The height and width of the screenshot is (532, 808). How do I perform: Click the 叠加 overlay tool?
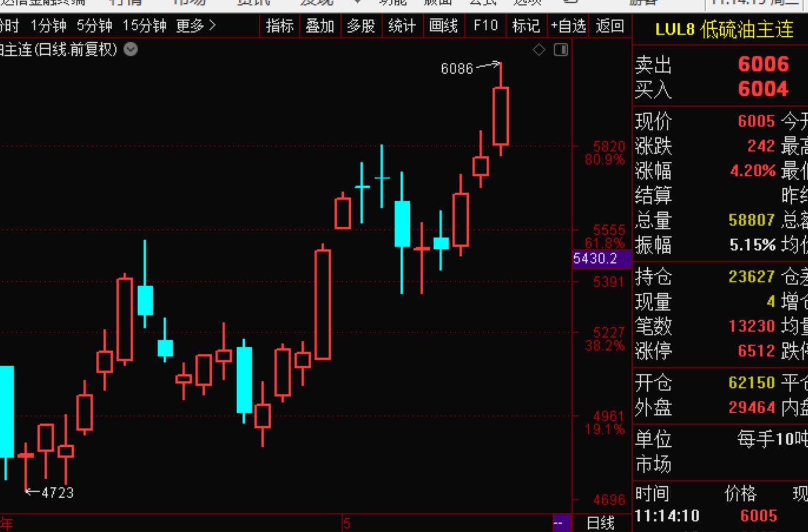pyautogui.click(x=320, y=27)
